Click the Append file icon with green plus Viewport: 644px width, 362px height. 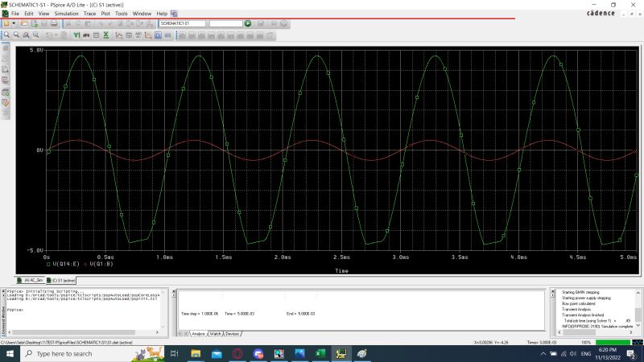point(34,24)
